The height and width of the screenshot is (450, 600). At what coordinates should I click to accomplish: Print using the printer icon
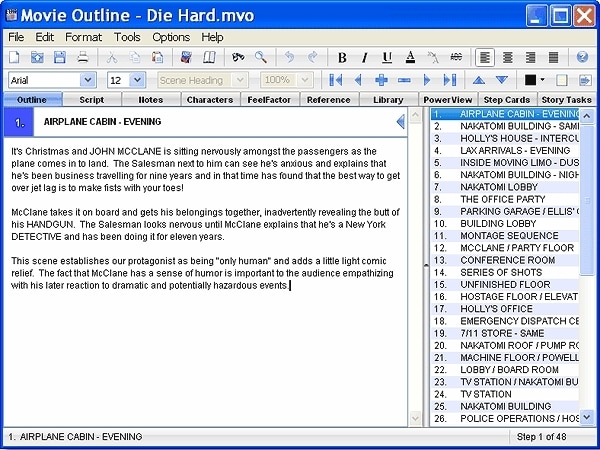tap(83, 57)
